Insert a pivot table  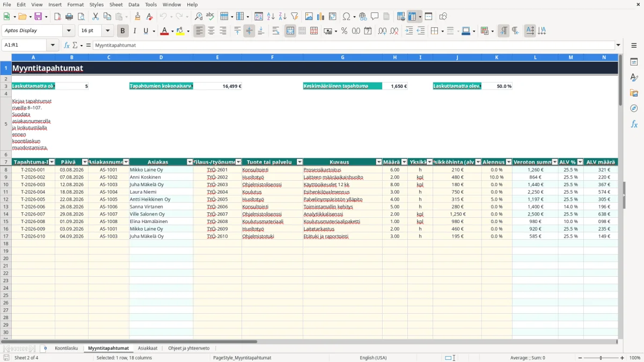coord(333,17)
